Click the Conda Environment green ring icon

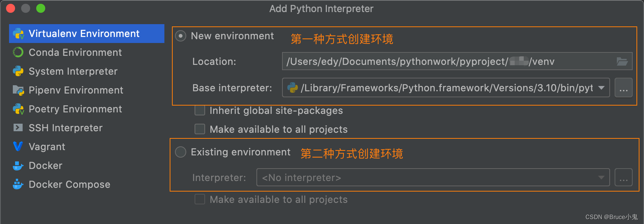click(18, 52)
